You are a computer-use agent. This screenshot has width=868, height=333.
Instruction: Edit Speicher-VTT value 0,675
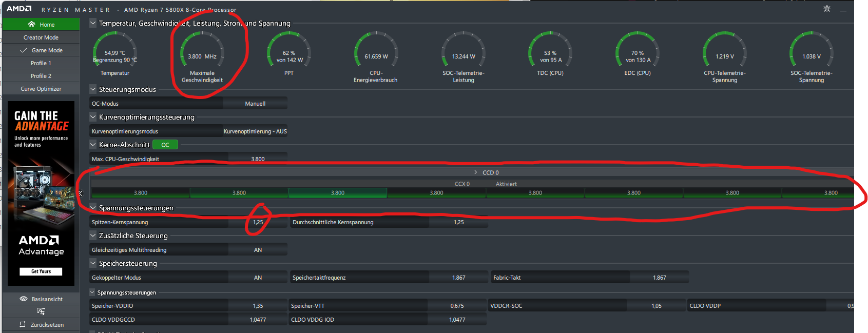coord(457,306)
